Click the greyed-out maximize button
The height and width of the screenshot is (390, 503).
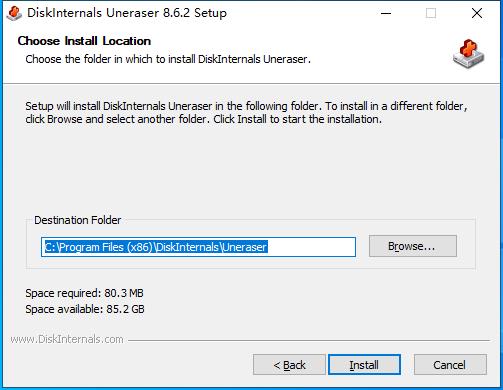click(x=431, y=13)
